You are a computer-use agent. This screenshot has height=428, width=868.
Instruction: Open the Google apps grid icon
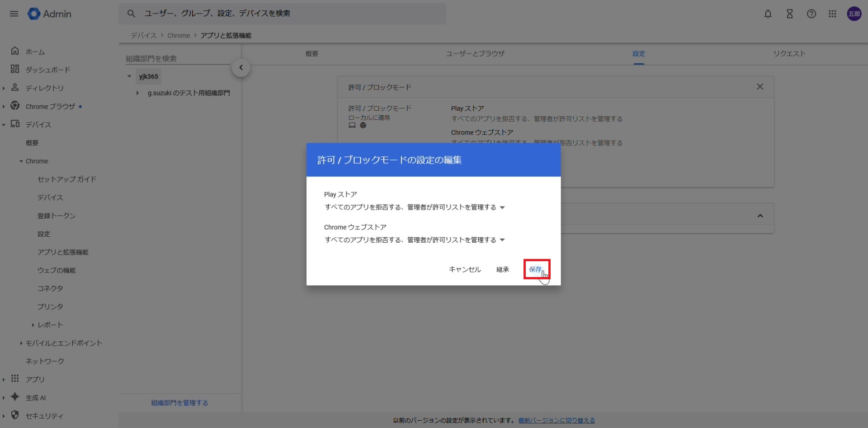832,14
